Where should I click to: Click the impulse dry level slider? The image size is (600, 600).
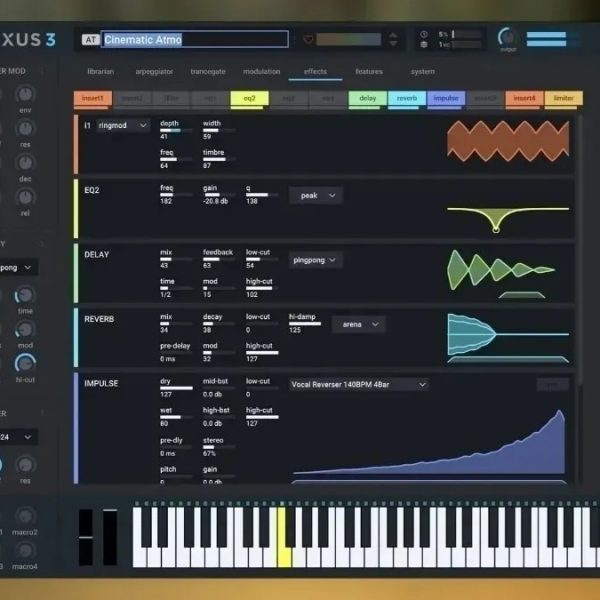click(x=176, y=388)
